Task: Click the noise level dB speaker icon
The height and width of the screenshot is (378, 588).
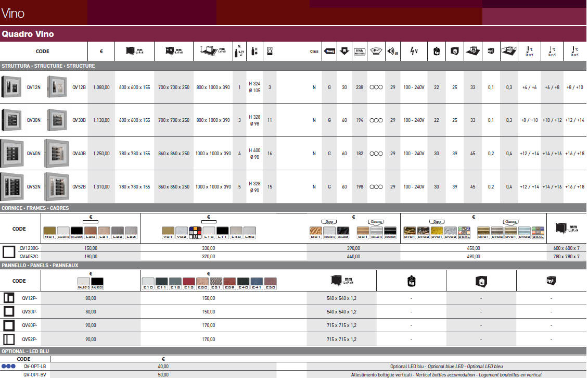Action: (393, 51)
